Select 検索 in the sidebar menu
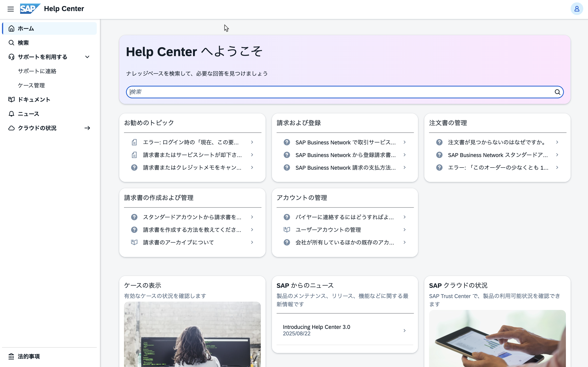This screenshot has width=588, height=367. pos(23,43)
